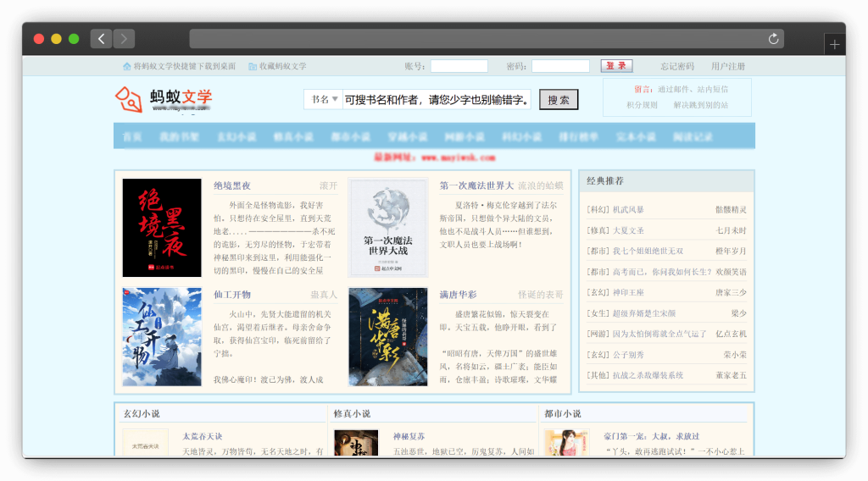Click author 唐家三少 in 经典推荐 list
This screenshot has height=481, width=868.
pyautogui.click(x=731, y=292)
